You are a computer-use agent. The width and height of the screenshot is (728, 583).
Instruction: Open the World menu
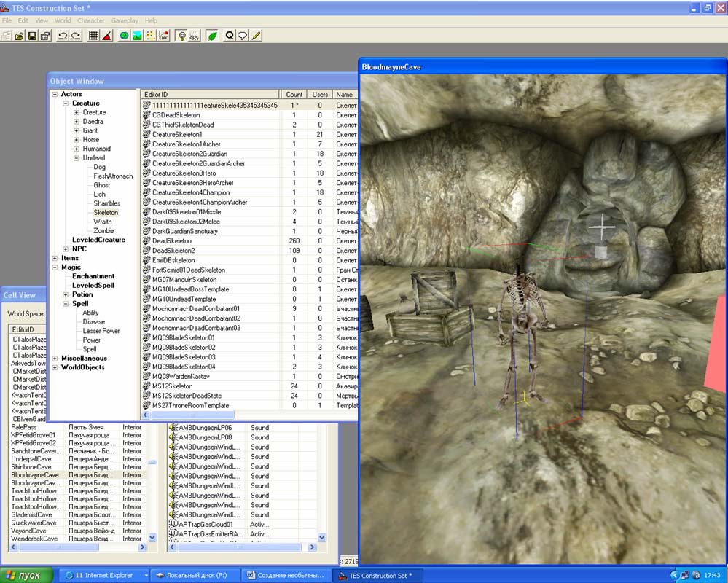tap(63, 20)
